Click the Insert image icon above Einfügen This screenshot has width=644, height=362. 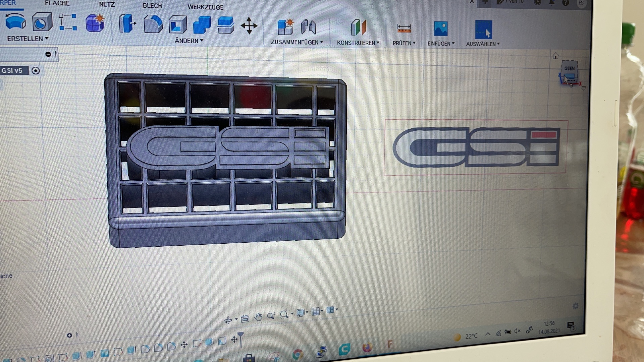(x=440, y=29)
